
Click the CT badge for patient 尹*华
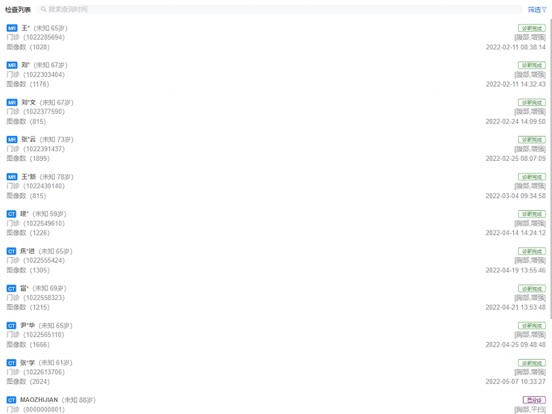pos(11,326)
